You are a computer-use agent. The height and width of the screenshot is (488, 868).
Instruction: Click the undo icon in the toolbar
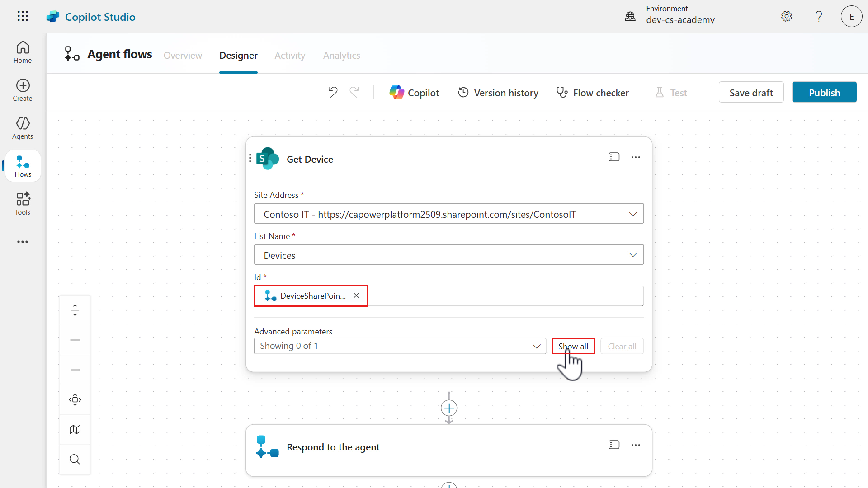pos(332,92)
